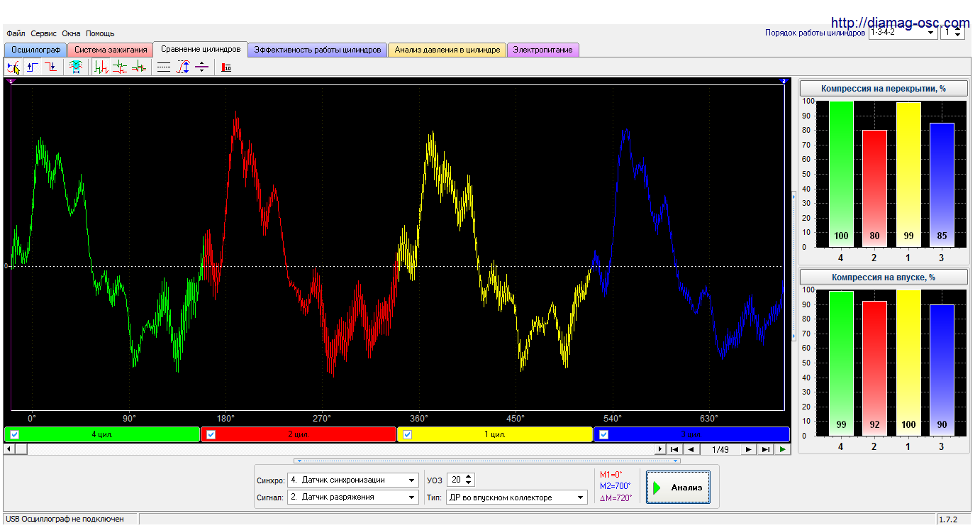
Task: Click the cyan waveform filter icon
Action: click(x=75, y=67)
